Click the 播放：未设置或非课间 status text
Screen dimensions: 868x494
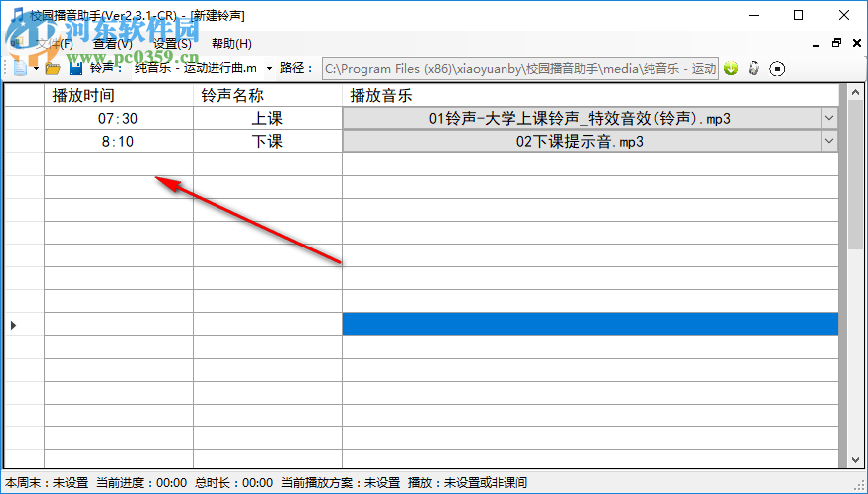click(x=468, y=483)
